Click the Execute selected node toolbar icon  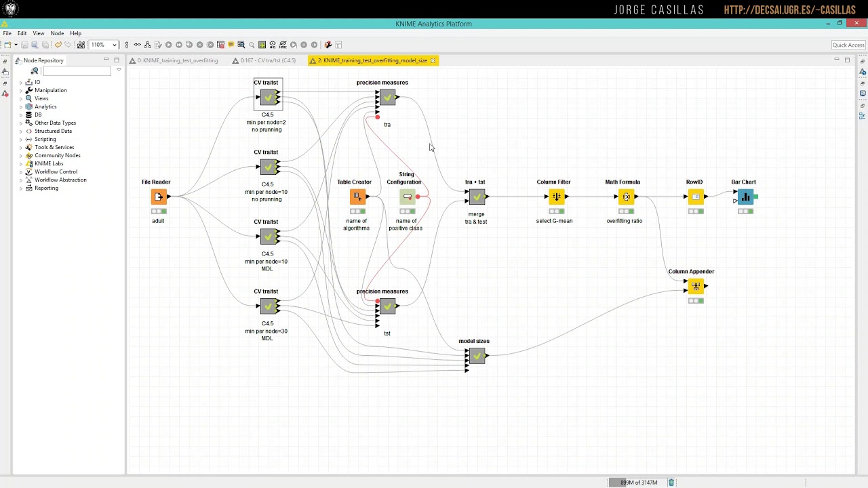[168, 45]
